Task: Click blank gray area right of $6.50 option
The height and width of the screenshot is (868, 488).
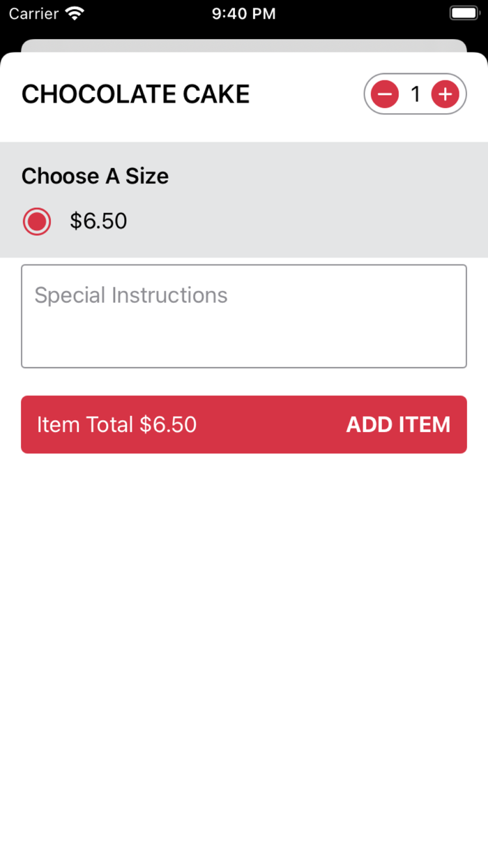Action: pos(314,222)
